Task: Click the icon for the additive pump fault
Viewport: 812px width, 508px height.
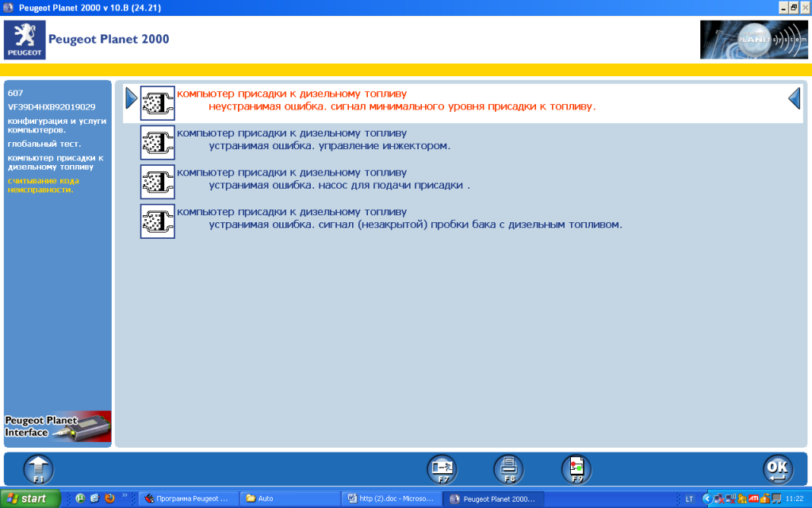Action: (x=157, y=182)
